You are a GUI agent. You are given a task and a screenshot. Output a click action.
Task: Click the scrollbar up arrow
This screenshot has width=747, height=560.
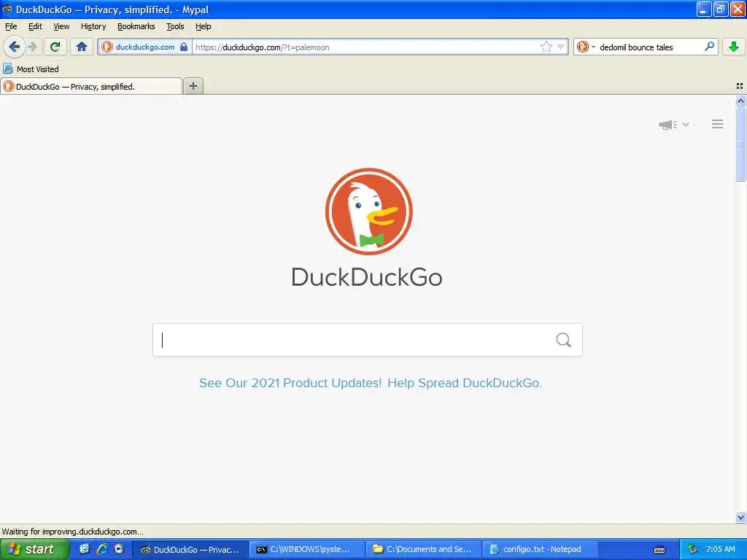click(x=740, y=101)
